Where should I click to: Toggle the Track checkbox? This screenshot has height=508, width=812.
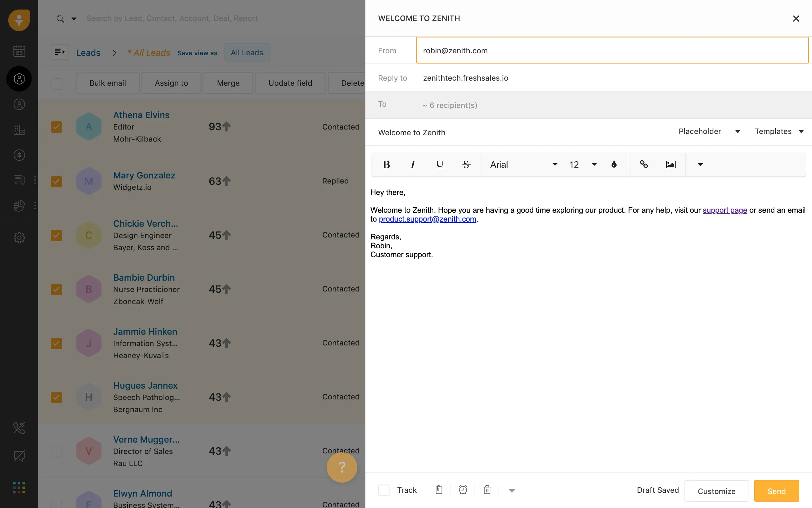[383, 490]
